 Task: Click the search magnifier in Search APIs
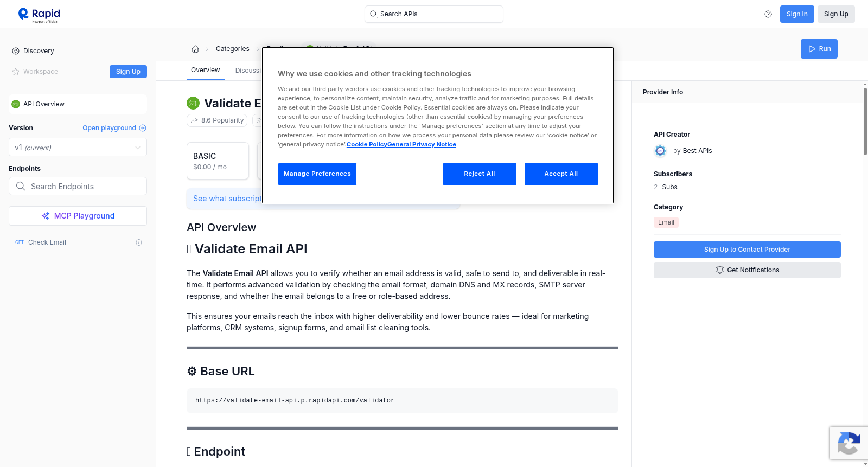point(373,14)
